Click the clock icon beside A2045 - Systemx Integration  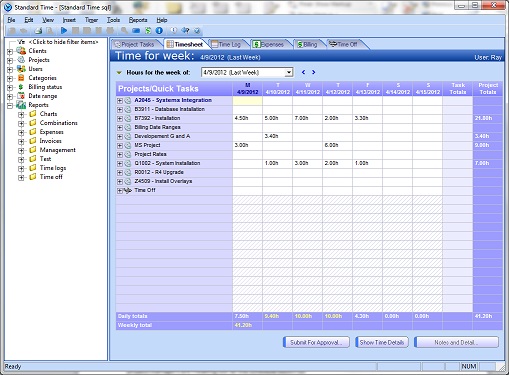[128, 100]
